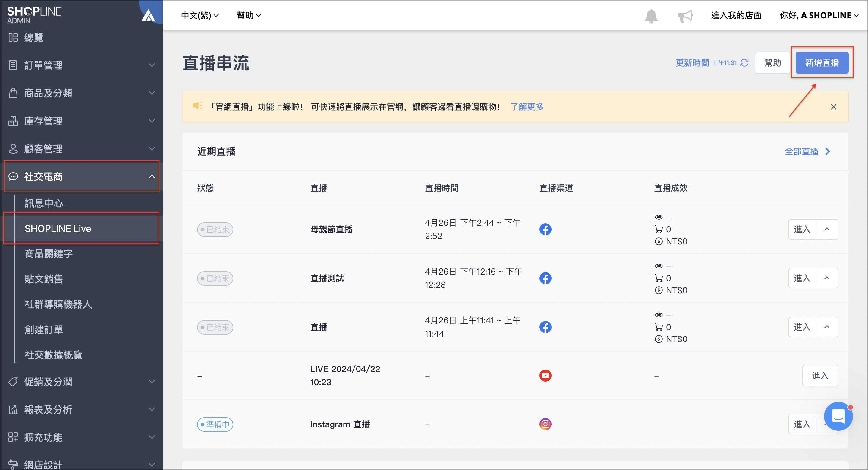Expand the 訂單管理 menu chevron
The width and height of the screenshot is (868, 470).
point(152,65)
